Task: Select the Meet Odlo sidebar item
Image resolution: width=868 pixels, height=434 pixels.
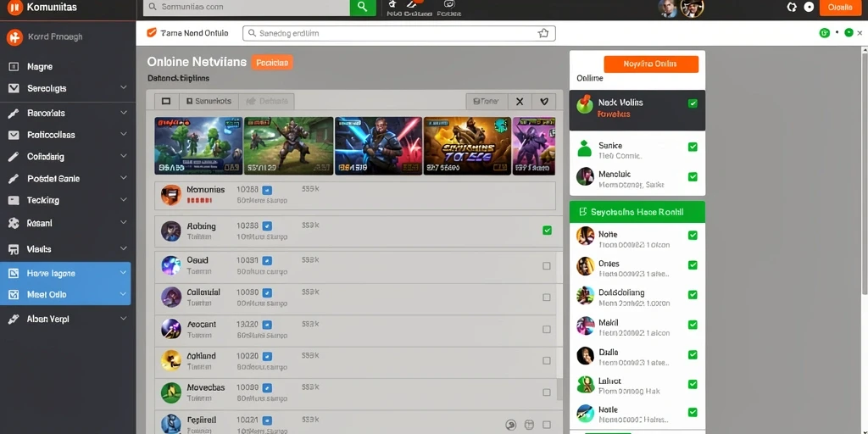Action: coord(65,294)
